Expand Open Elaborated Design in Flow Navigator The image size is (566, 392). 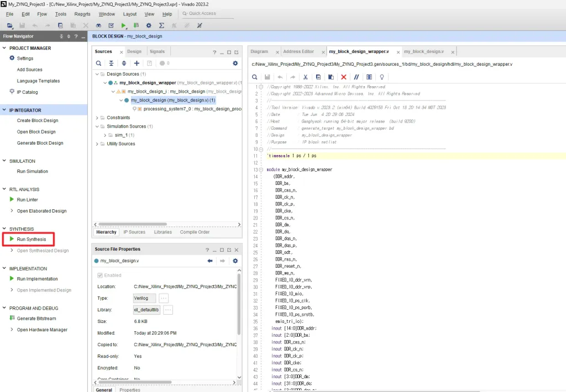[x=12, y=211]
